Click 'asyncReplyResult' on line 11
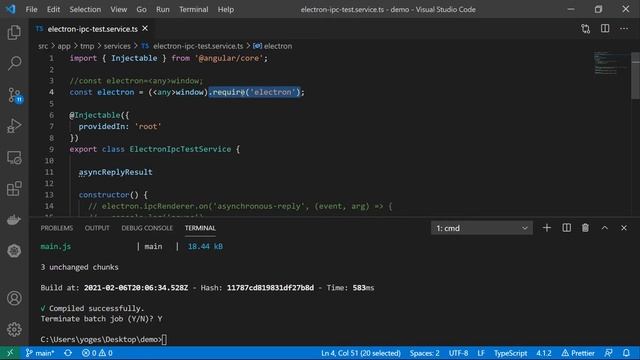This screenshot has width=640, height=360. (116, 172)
